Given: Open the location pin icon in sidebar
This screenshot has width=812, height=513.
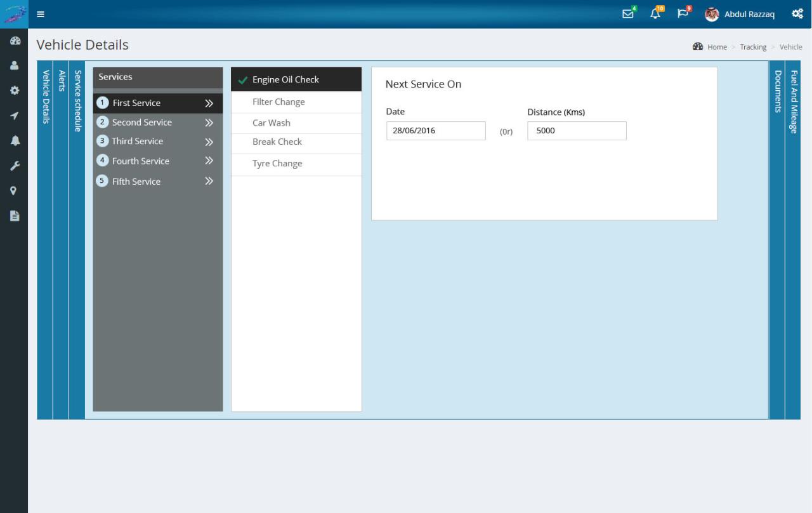Looking at the screenshot, I should (x=14, y=190).
